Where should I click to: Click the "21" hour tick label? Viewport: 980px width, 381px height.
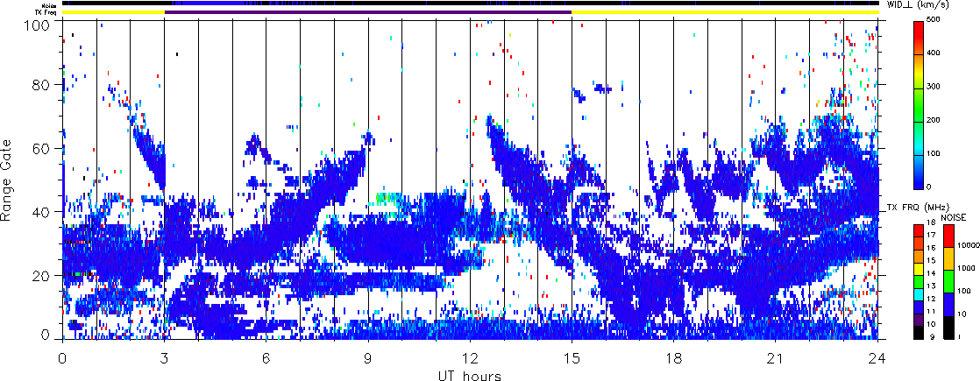(x=776, y=359)
